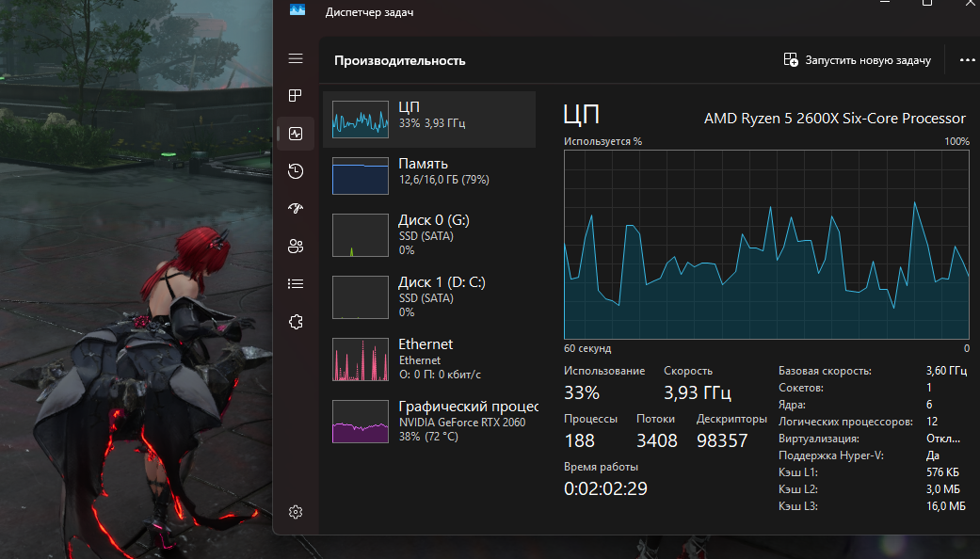Open the three-dot more options menu
980x559 pixels.
[x=967, y=60]
